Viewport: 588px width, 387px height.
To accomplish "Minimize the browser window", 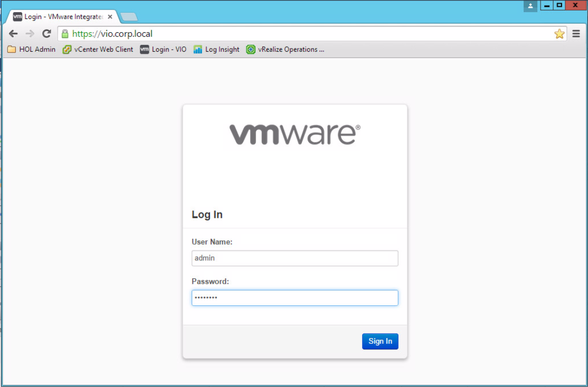I will [547, 6].
